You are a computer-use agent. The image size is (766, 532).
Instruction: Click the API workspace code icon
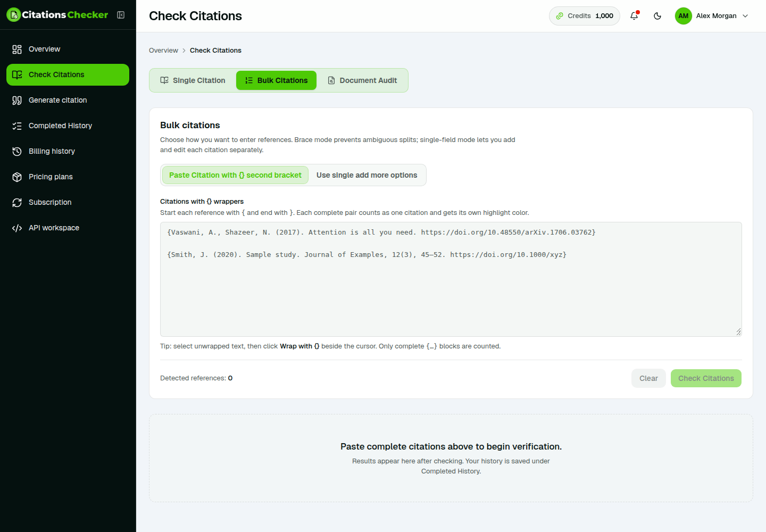pyautogui.click(x=17, y=228)
